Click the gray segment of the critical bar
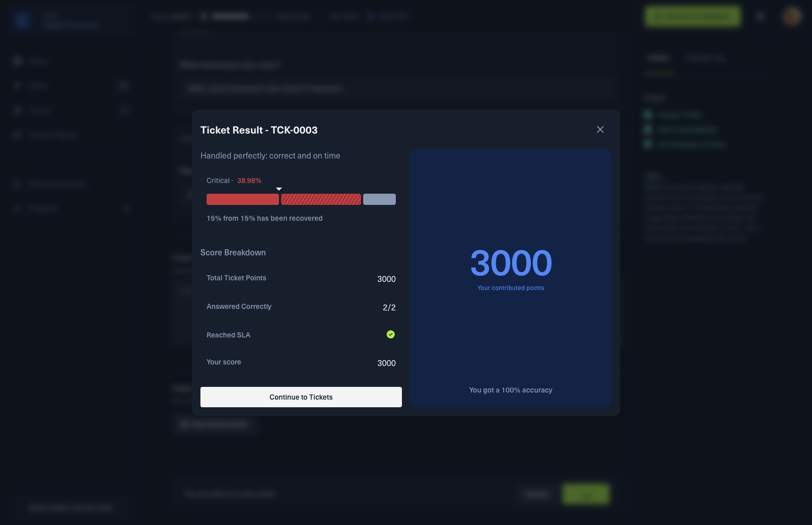Viewport: 812px width, 525px height. tap(379, 199)
